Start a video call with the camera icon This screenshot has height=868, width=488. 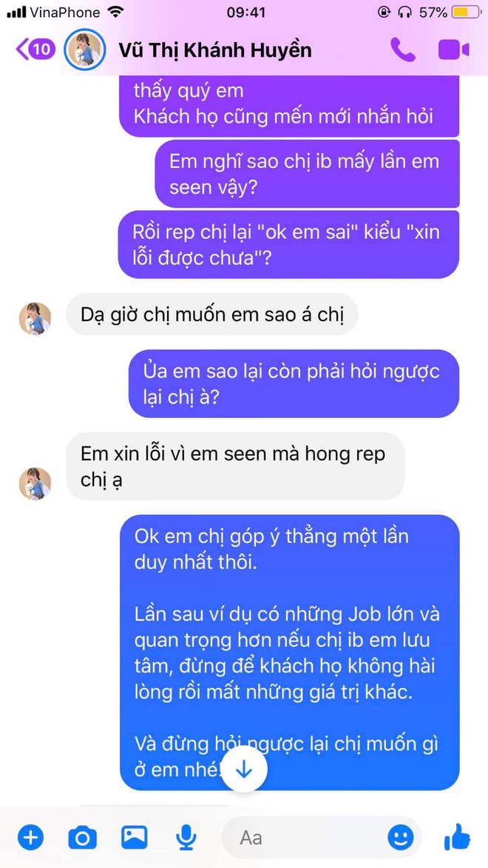coord(454,50)
